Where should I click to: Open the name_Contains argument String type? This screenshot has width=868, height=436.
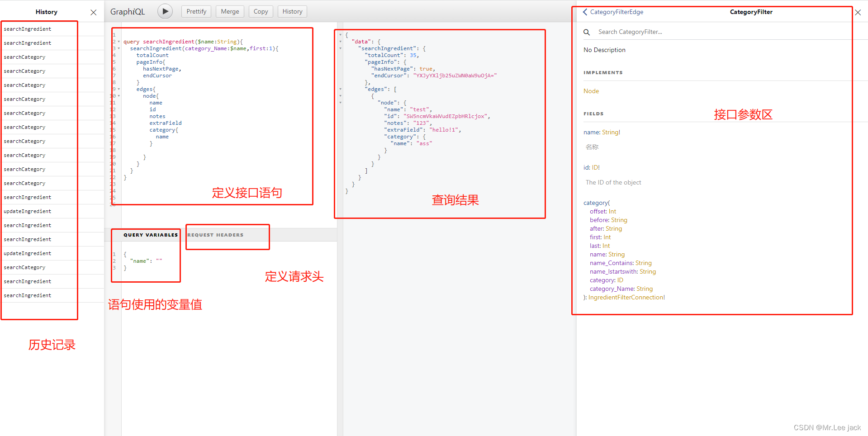pyautogui.click(x=644, y=263)
